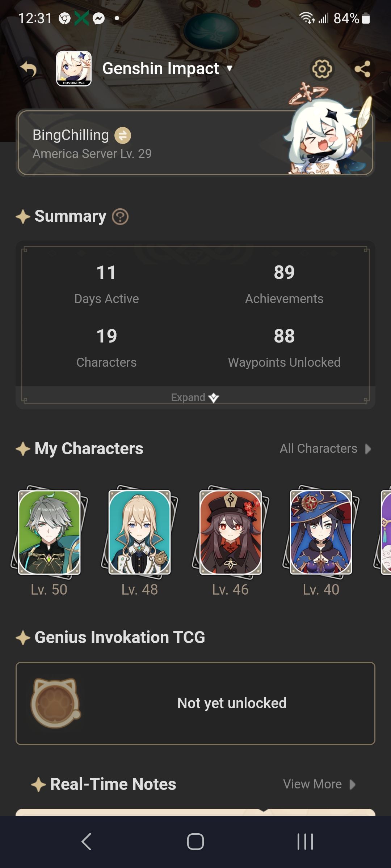Tap the Waypoints Unlocked stat

point(284,348)
